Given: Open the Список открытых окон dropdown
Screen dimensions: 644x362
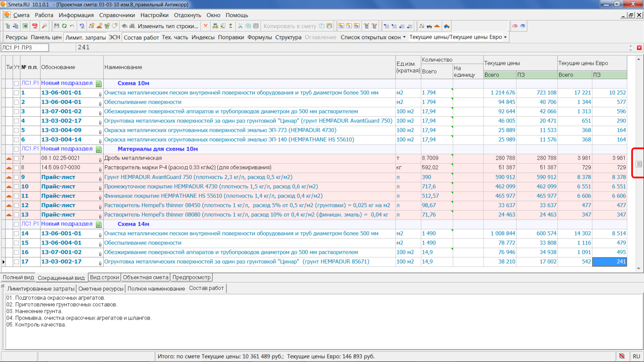Looking at the screenshot, I should 373,37.
